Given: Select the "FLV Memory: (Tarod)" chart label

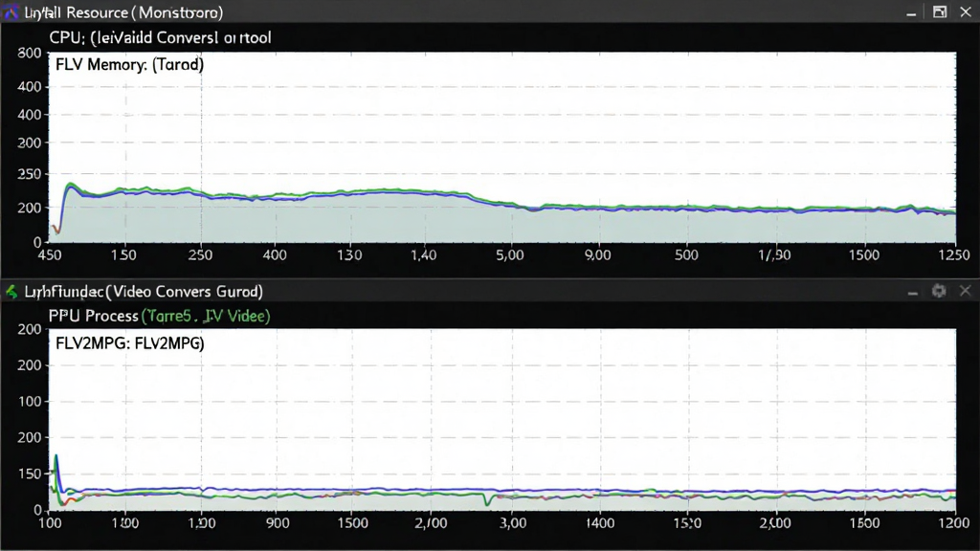Looking at the screenshot, I should 129,64.
